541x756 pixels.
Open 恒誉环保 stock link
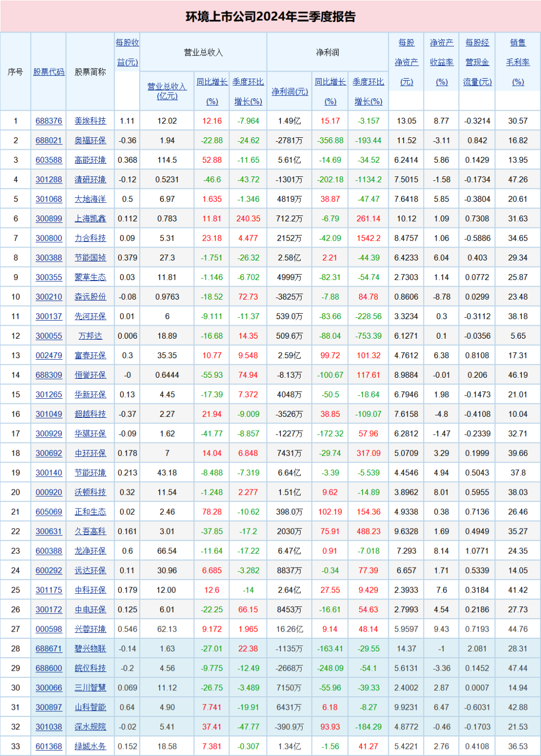tap(90, 375)
